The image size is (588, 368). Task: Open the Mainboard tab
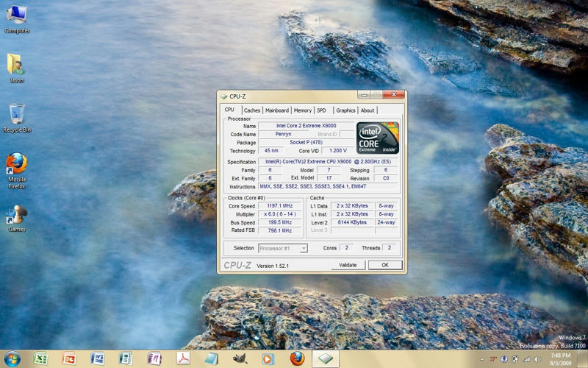pyautogui.click(x=277, y=110)
